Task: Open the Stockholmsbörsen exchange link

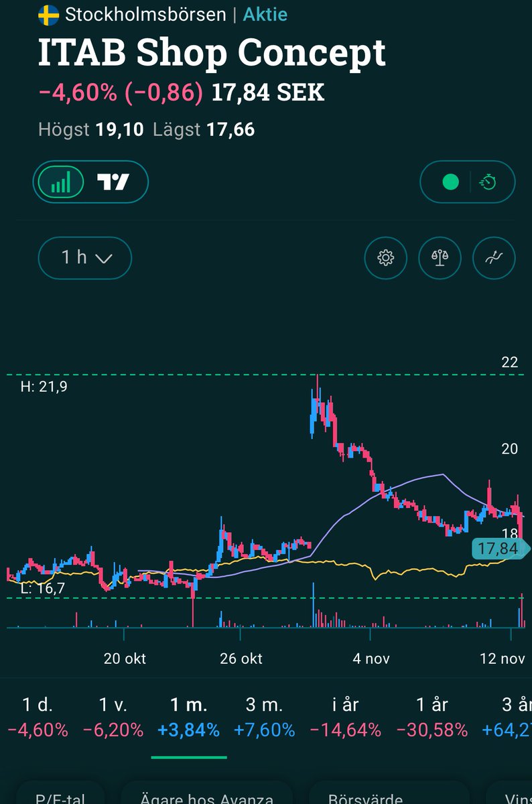Action: click(x=145, y=15)
